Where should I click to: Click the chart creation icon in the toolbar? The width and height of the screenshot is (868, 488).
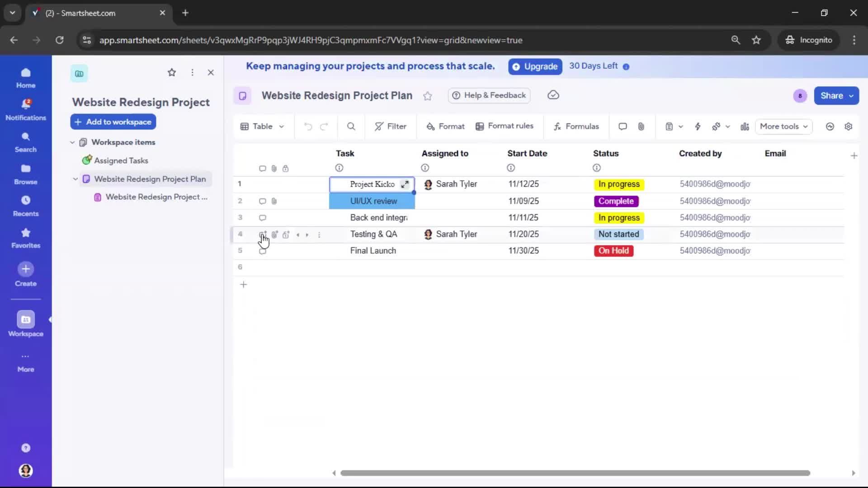click(x=744, y=127)
